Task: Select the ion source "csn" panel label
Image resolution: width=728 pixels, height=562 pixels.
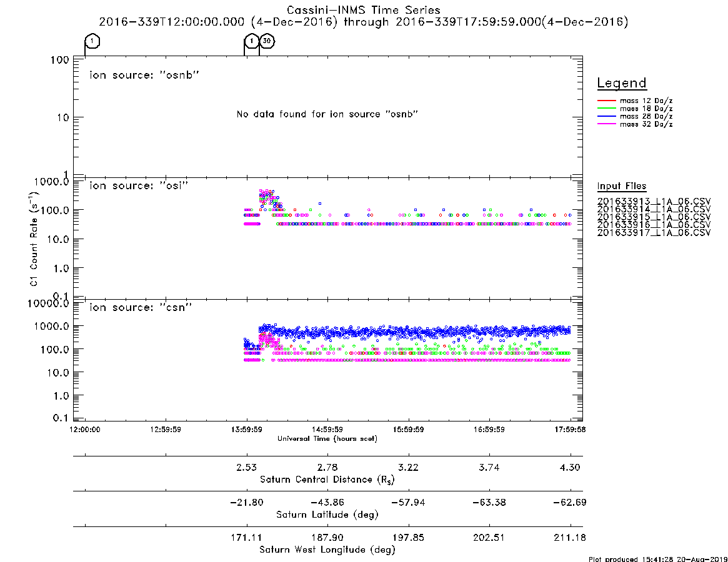Action: pos(141,307)
